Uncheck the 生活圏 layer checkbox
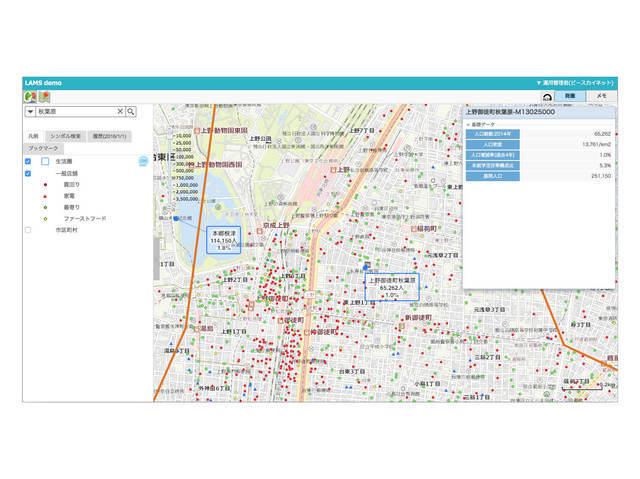This screenshot has height=479, width=640. point(28,161)
